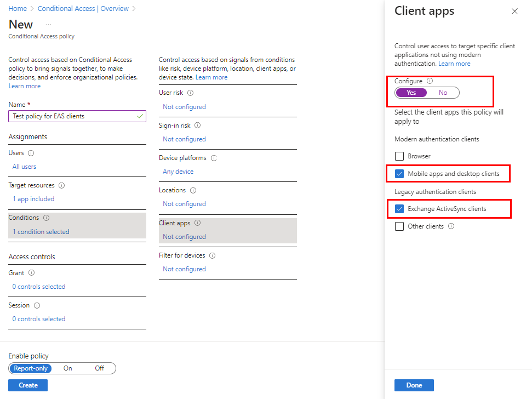This screenshot has height=399, width=532.
Task: Open Conditional Access | Overview breadcrumb
Action: pos(83,8)
